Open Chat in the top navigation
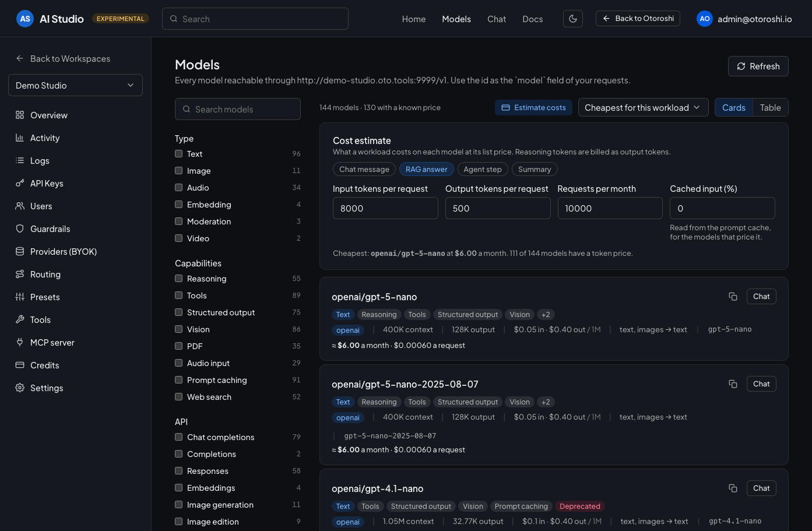The width and height of the screenshot is (812, 531). tap(497, 19)
